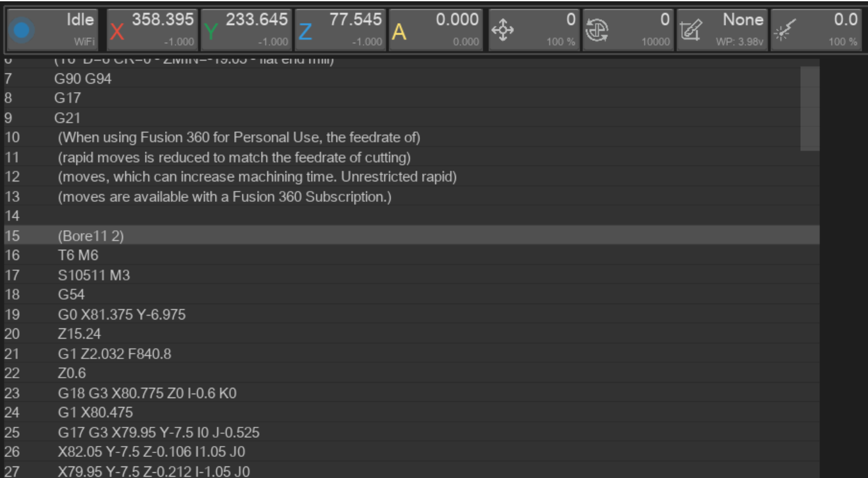The height and width of the screenshot is (478, 868).
Task: Select line 17 S10511 M3
Action: point(93,275)
